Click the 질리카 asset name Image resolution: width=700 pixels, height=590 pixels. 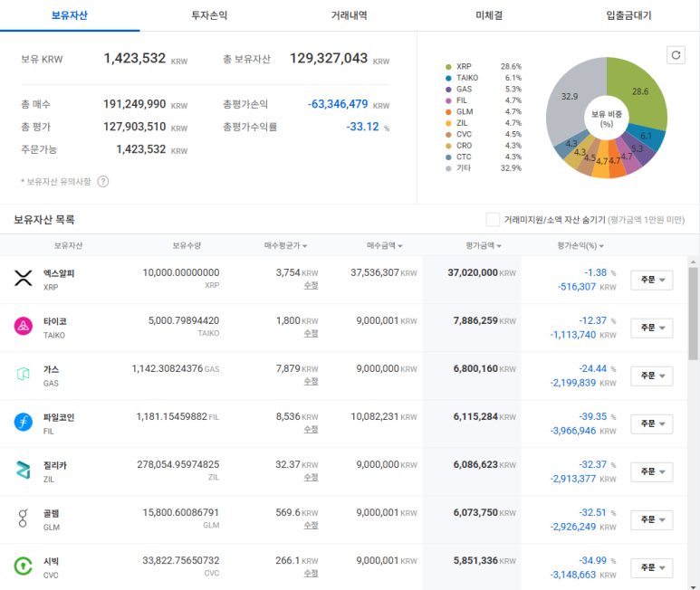point(55,466)
